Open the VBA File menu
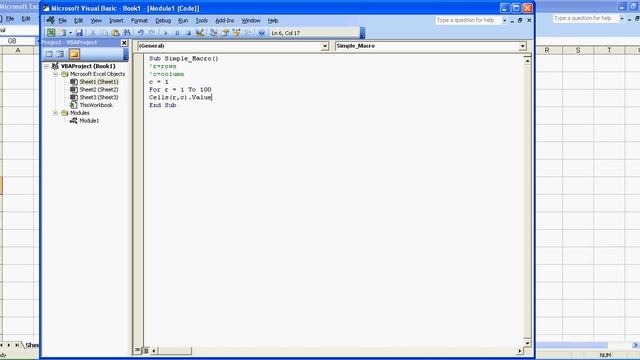 pos(62,20)
